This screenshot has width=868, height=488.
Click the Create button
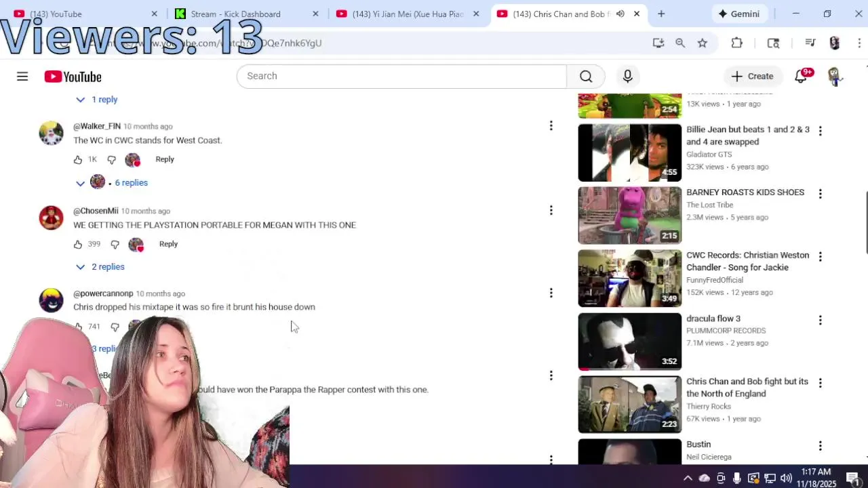point(753,77)
